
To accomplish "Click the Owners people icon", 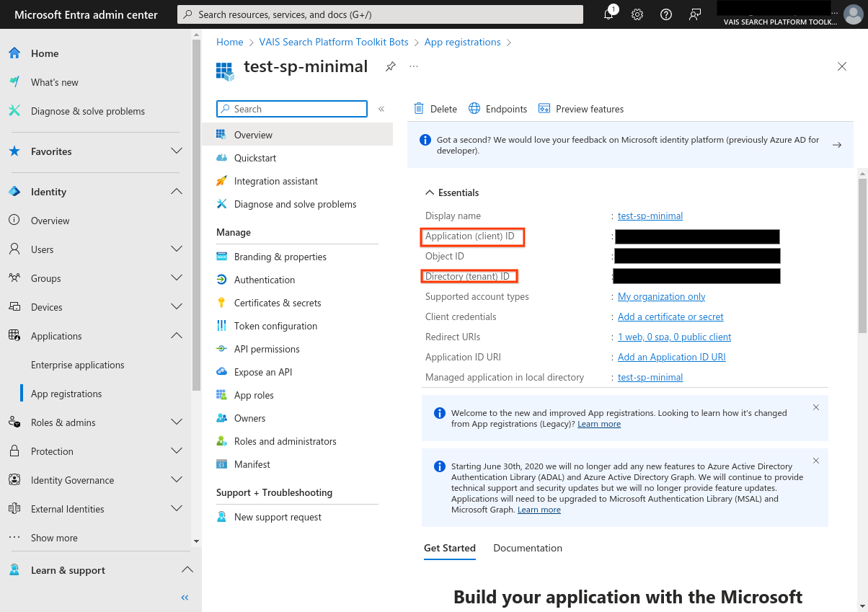I will [x=221, y=418].
